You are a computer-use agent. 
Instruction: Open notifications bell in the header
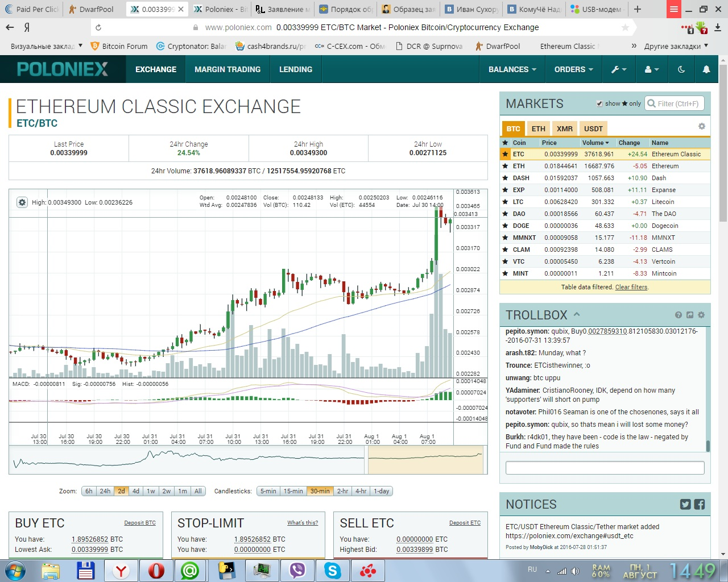coord(706,69)
